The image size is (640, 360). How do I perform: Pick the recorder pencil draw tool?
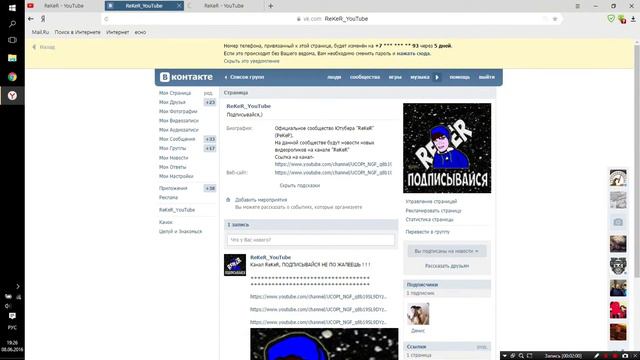point(596,356)
